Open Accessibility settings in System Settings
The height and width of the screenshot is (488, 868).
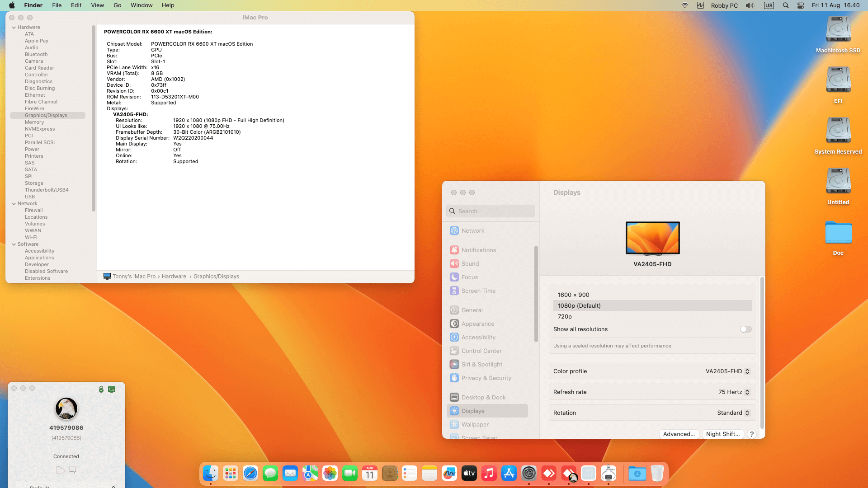pyautogui.click(x=487, y=337)
